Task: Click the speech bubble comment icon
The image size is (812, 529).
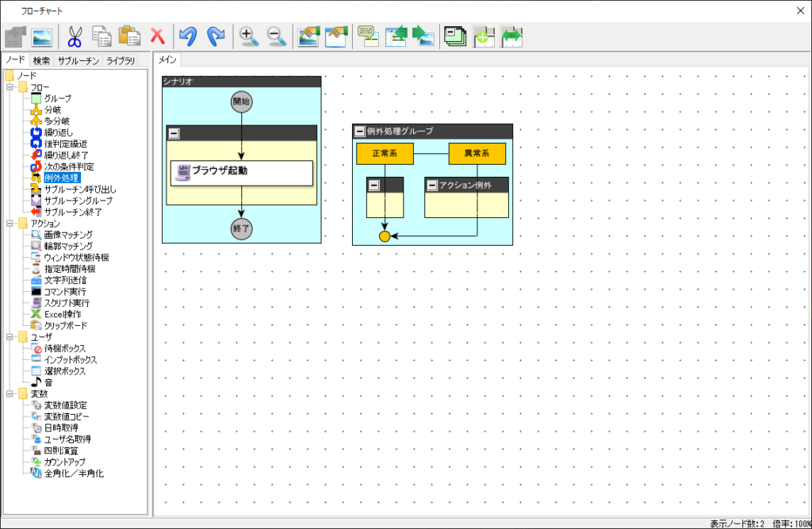Action: (368, 36)
